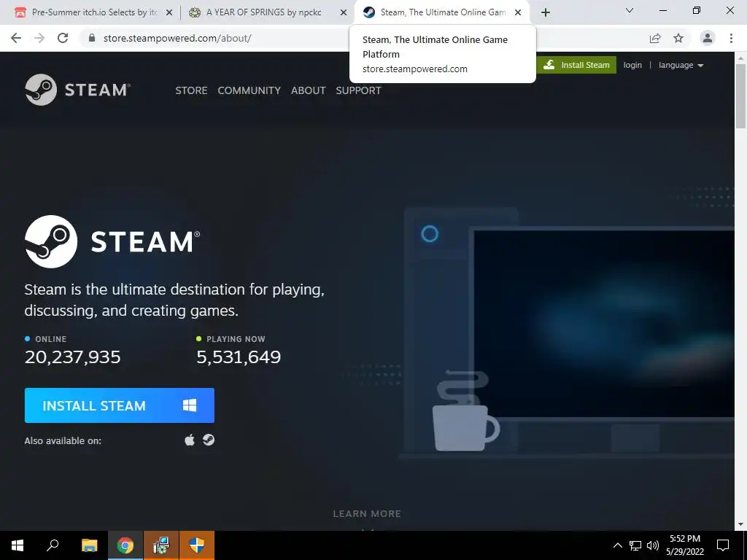Open Windows taskbar search
The image size is (747, 560).
53,545
